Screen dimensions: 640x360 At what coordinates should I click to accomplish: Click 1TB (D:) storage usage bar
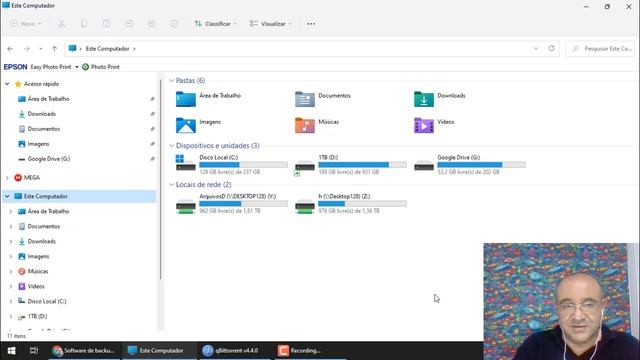[x=362, y=164]
